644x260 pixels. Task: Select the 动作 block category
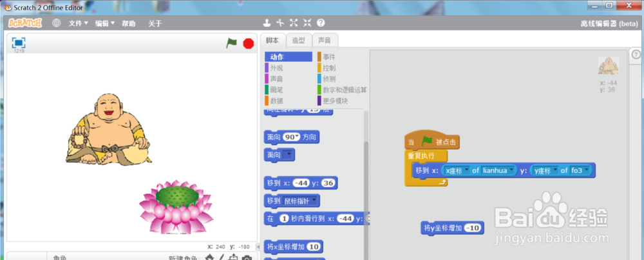point(289,57)
